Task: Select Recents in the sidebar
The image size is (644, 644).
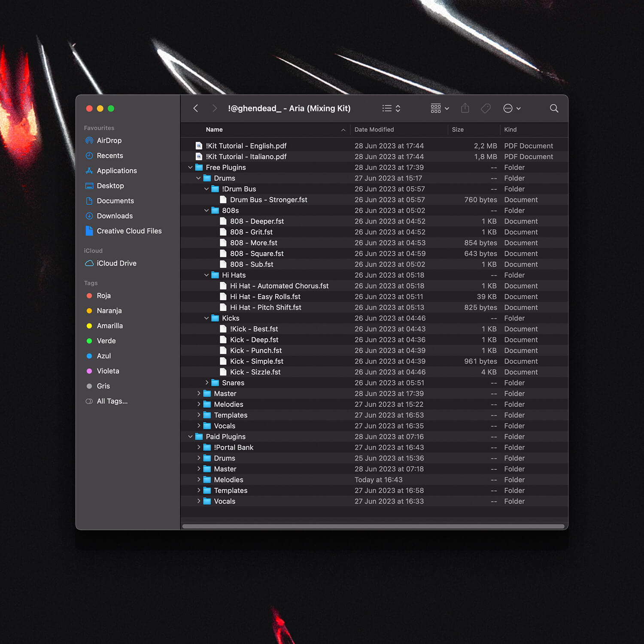Action: (110, 155)
